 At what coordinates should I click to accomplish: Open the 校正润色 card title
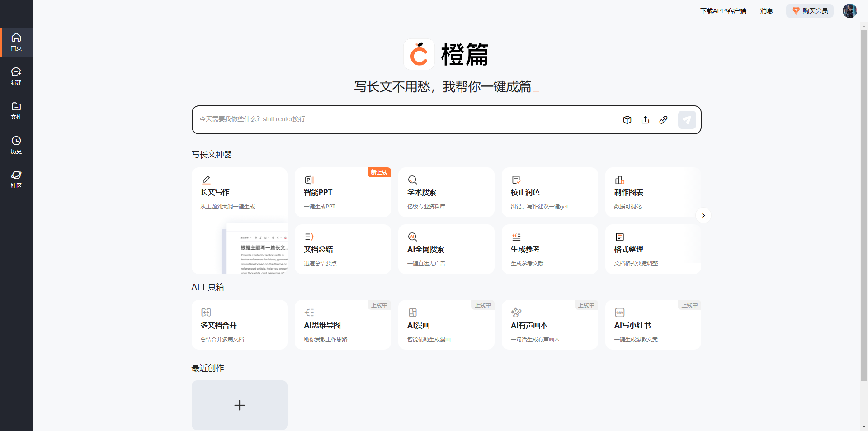[x=525, y=192]
